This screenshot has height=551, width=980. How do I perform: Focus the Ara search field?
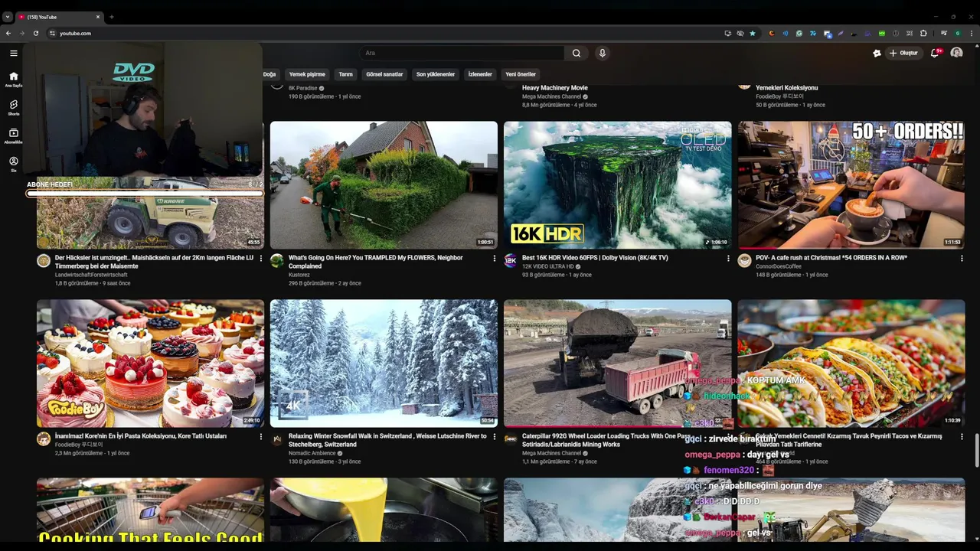click(462, 53)
